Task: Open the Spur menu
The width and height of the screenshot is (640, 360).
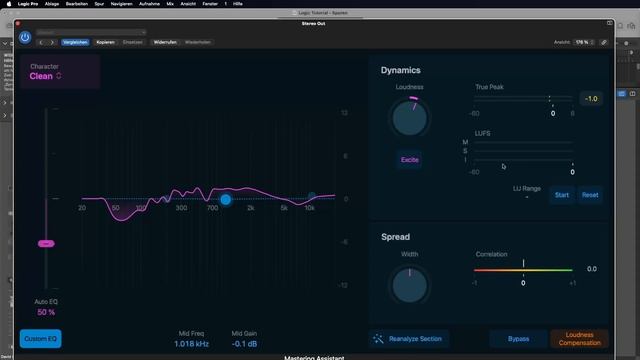Action: [x=99, y=4]
